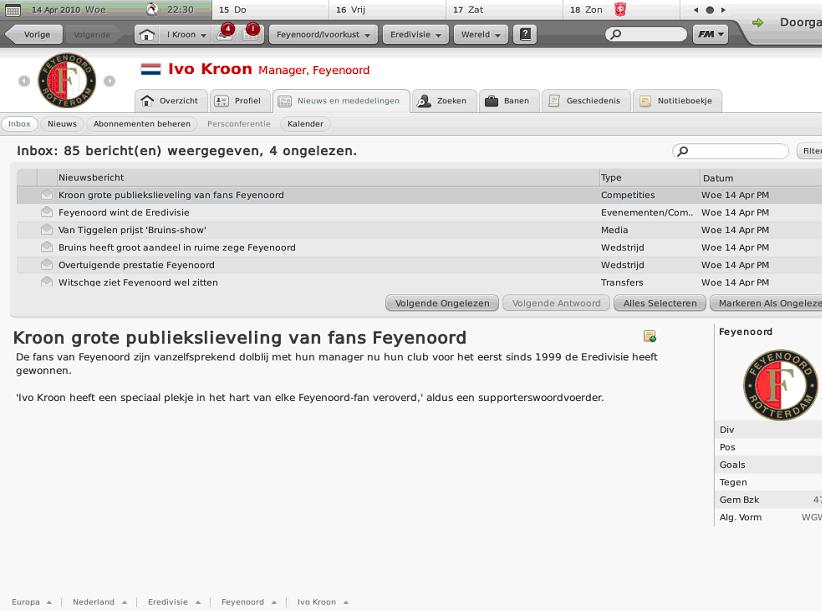Click the Volgende Ongelezen button

click(442, 303)
